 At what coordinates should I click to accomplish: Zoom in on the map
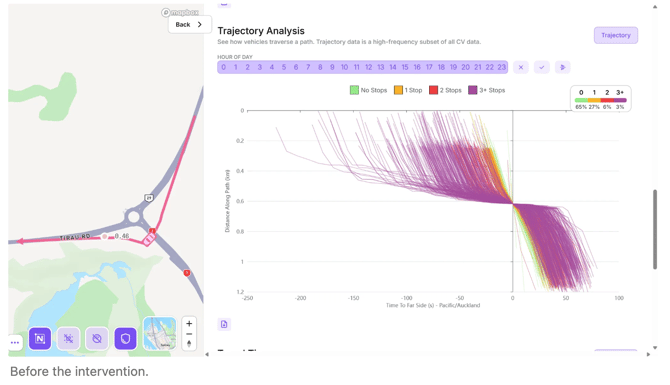(189, 323)
